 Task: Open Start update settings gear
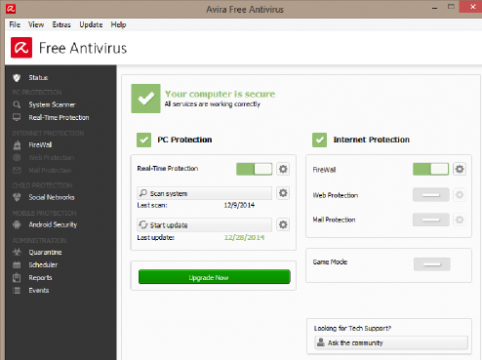point(283,225)
